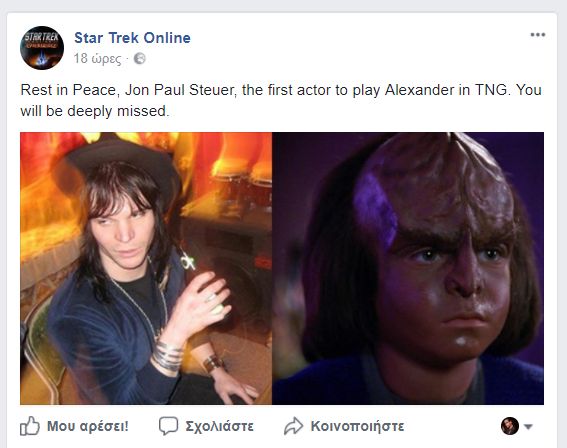Open the right photo of Klingon child
The width and height of the screenshot is (567, 448).
[x=408, y=268]
